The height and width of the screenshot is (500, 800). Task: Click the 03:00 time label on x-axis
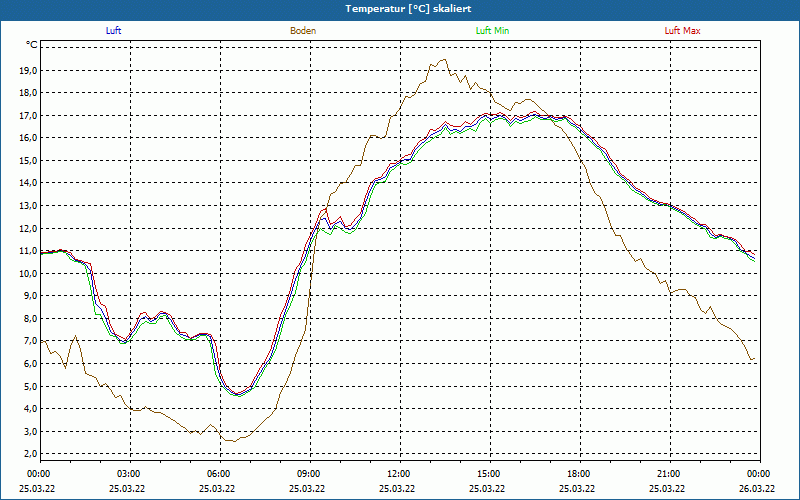tap(129, 474)
